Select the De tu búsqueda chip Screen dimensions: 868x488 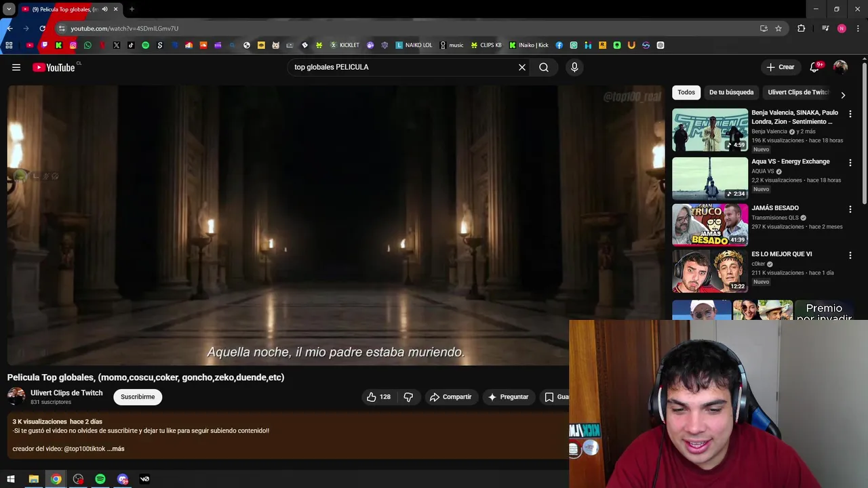click(x=731, y=92)
